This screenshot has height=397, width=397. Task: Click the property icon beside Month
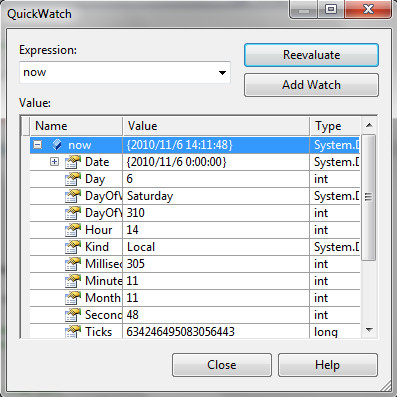tap(73, 298)
